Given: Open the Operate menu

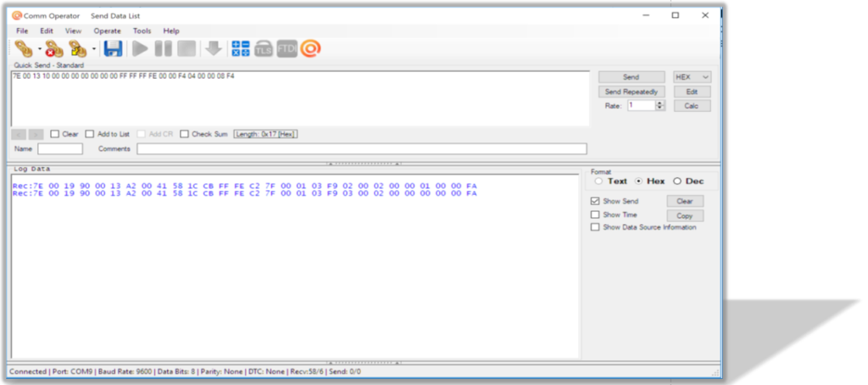Looking at the screenshot, I should coord(107,31).
